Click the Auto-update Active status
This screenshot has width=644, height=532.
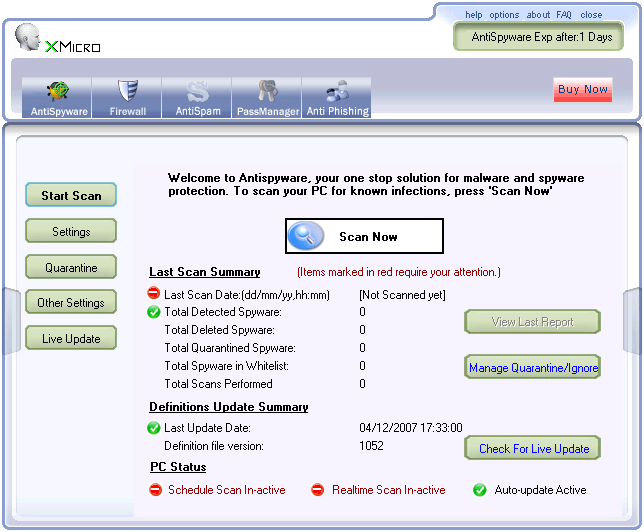(x=540, y=490)
